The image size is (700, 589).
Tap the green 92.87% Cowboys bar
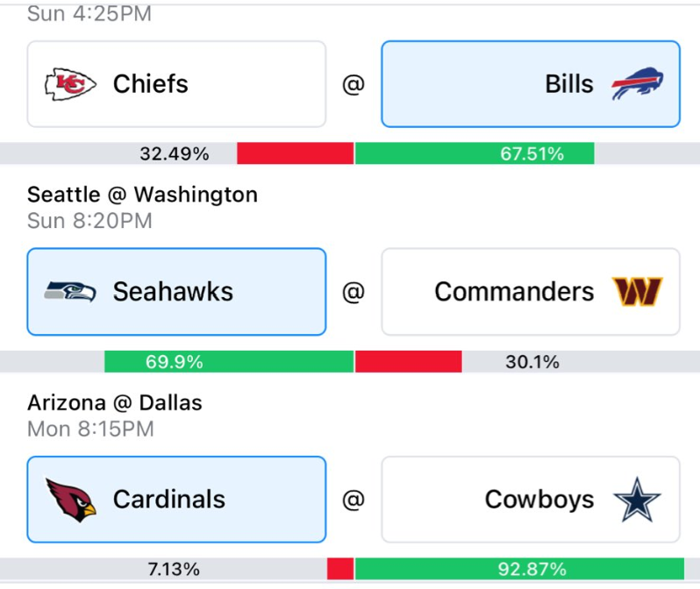pyautogui.click(x=519, y=570)
